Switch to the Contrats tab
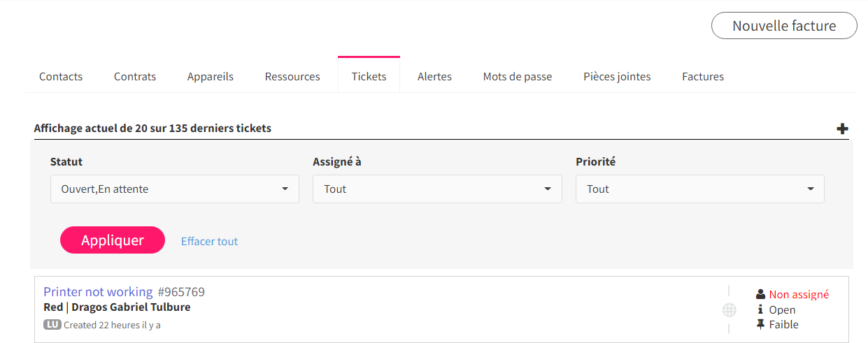 [x=135, y=76]
